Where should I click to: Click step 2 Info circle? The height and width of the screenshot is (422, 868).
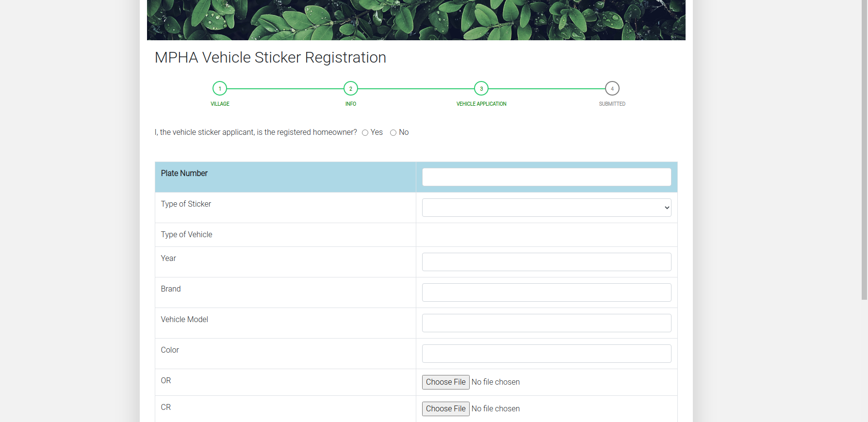pyautogui.click(x=351, y=88)
